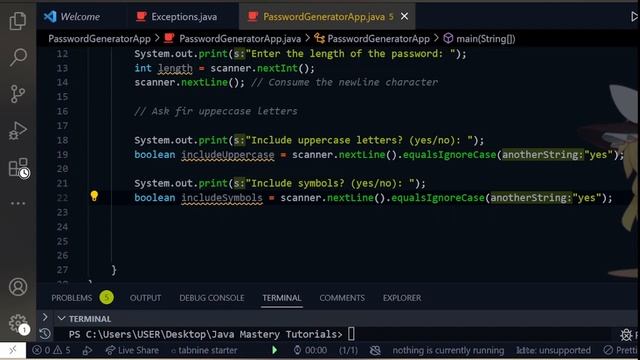640x360 pixels.
Task: Click PasswordGeneratorApp folder breadcrumb
Action: (x=99, y=39)
